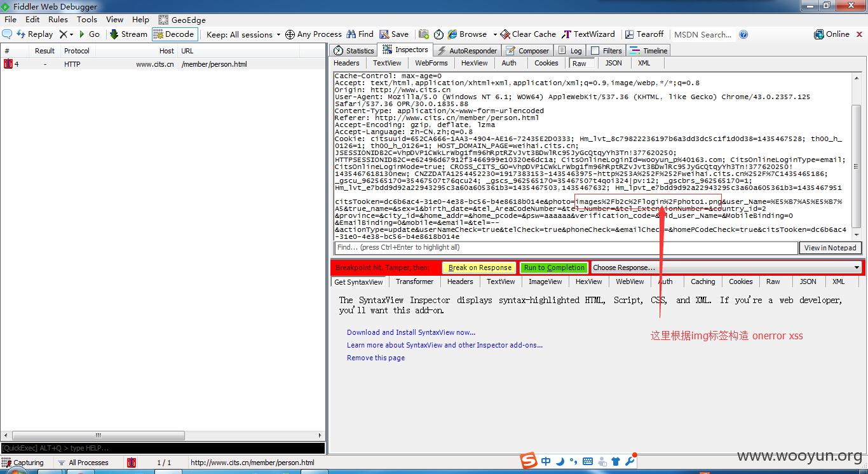Select request WebForms inspector tab
868x474 pixels.
(431, 63)
